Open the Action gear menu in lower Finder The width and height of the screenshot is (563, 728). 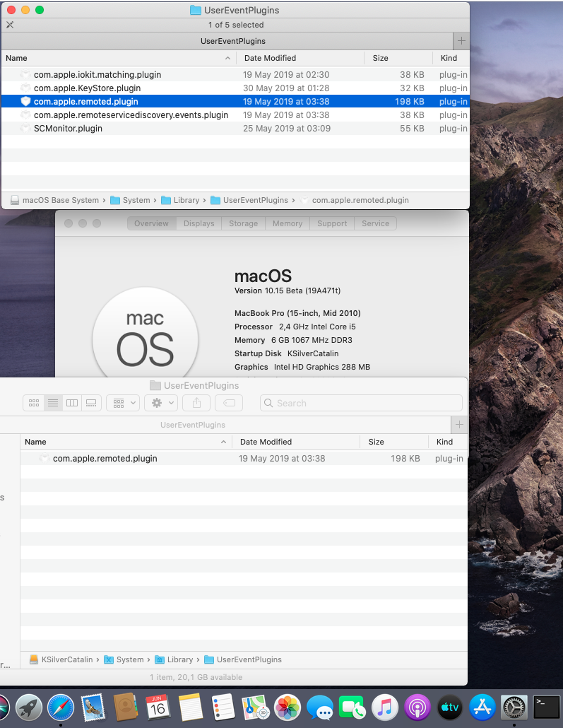coord(161,403)
